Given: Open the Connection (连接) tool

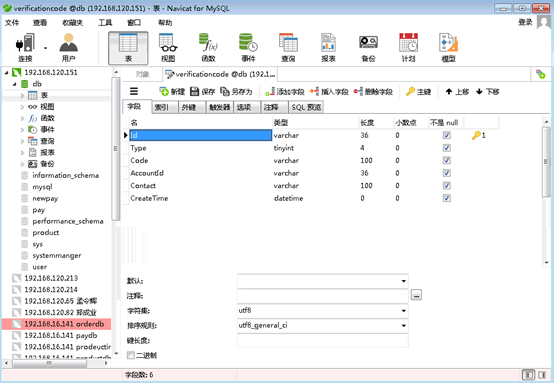Looking at the screenshot, I should (x=25, y=47).
